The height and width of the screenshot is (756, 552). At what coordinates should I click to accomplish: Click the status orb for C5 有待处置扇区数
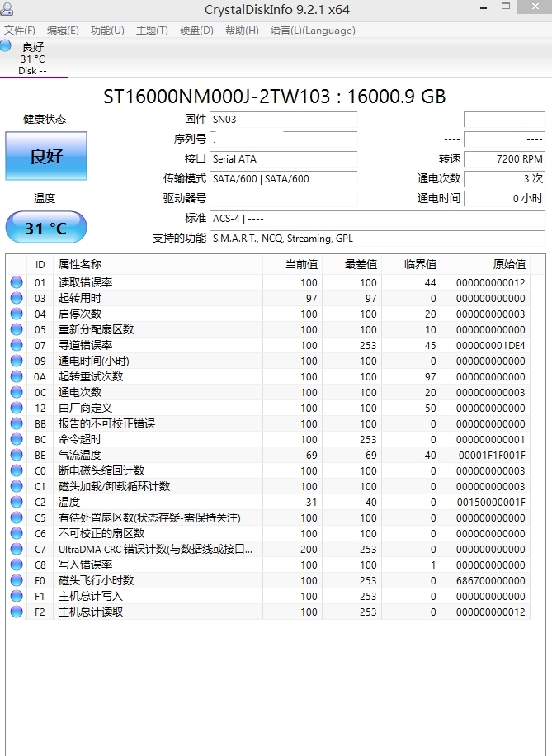coord(17,517)
